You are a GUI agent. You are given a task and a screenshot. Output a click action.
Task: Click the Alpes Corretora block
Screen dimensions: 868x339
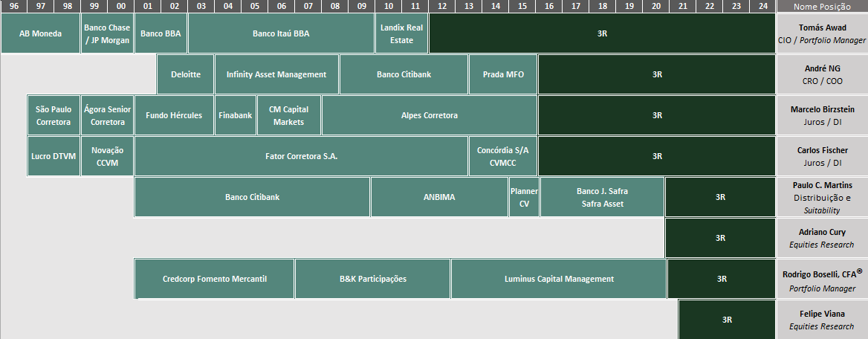[430, 115]
